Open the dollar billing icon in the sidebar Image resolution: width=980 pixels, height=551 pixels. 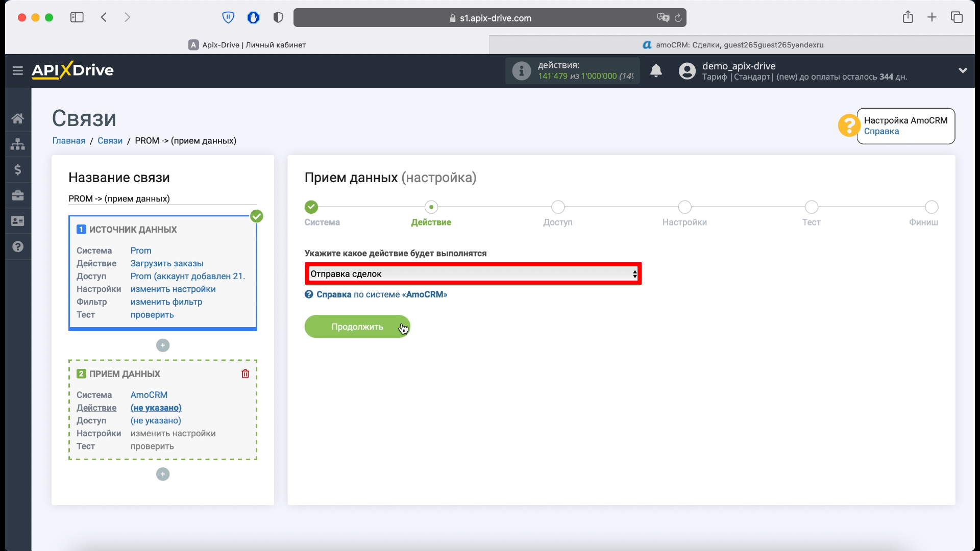[18, 170]
